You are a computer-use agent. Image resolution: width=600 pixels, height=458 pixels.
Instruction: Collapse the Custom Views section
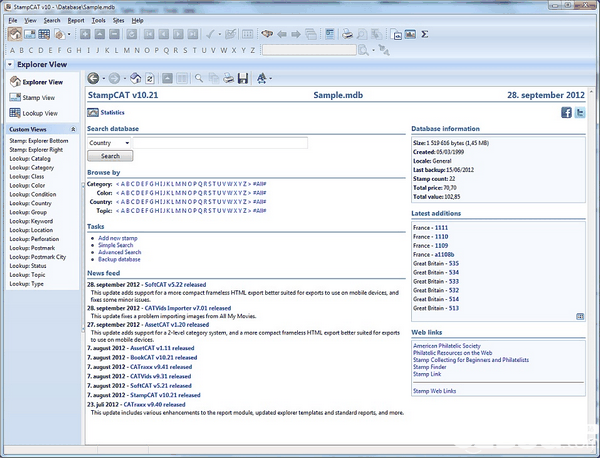click(73, 129)
